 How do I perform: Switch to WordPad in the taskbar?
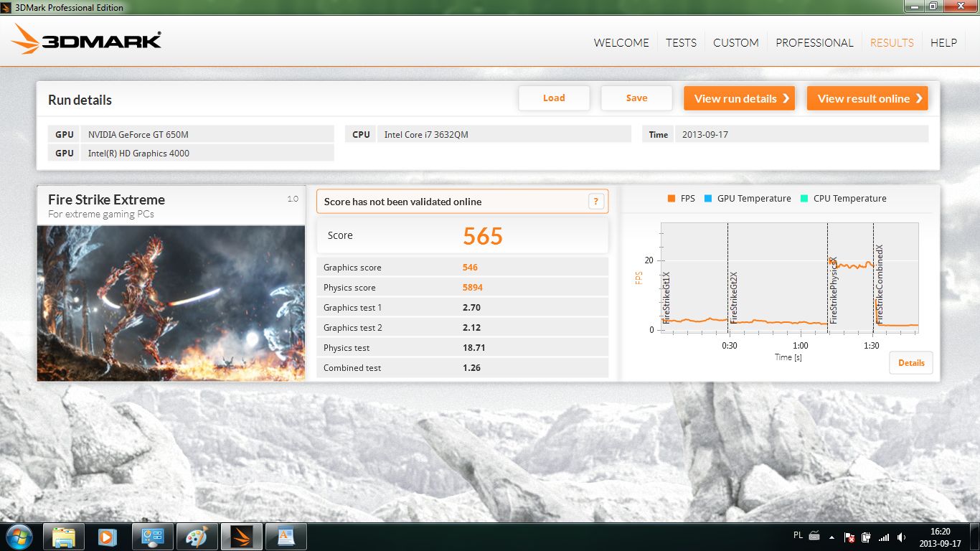tap(286, 537)
